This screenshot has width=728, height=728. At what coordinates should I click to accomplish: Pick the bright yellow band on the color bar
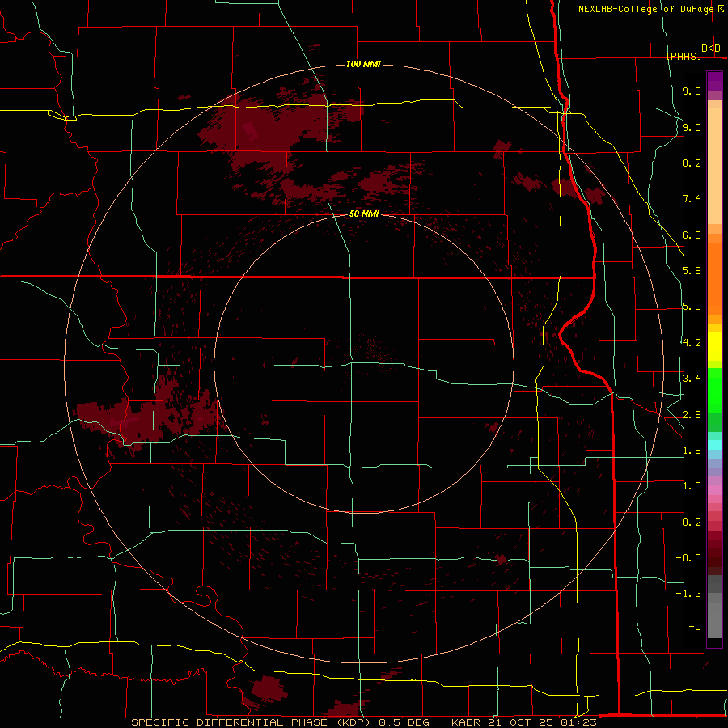714,346
